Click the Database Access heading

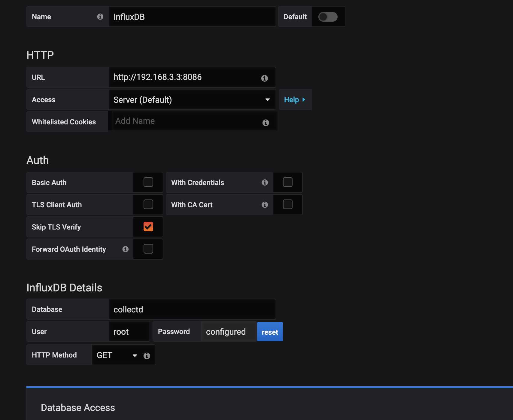78,408
